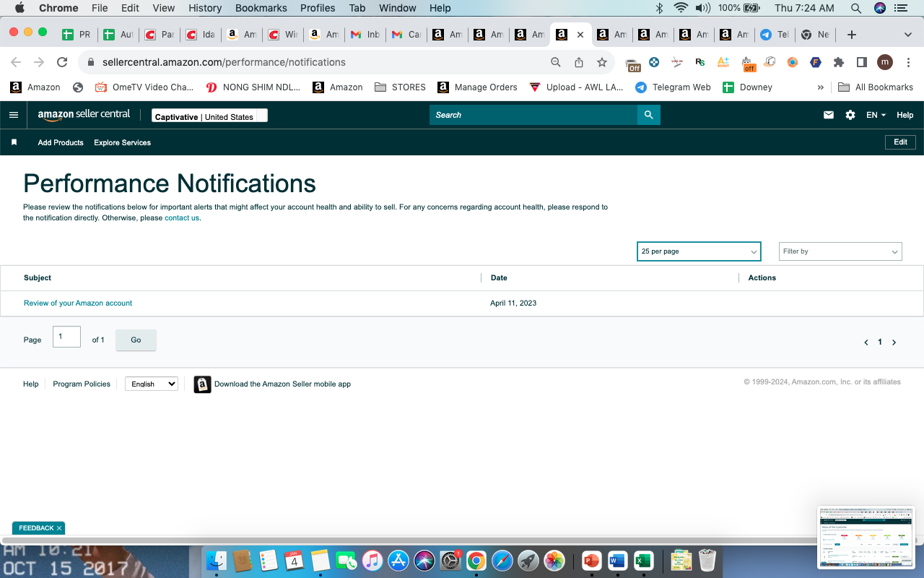Click the Edit button in the favorites bar
924x578 pixels.
pyautogui.click(x=901, y=142)
